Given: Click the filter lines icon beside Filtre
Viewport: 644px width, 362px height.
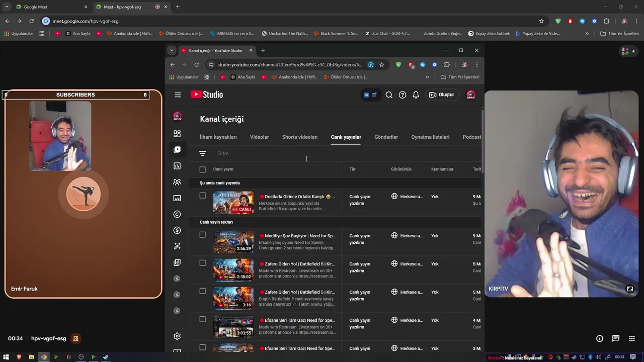Looking at the screenshot, I should point(202,153).
